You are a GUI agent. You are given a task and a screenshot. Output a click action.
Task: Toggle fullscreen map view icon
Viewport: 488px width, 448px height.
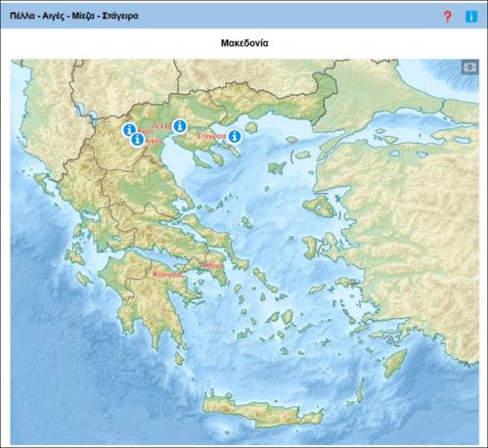(x=469, y=67)
